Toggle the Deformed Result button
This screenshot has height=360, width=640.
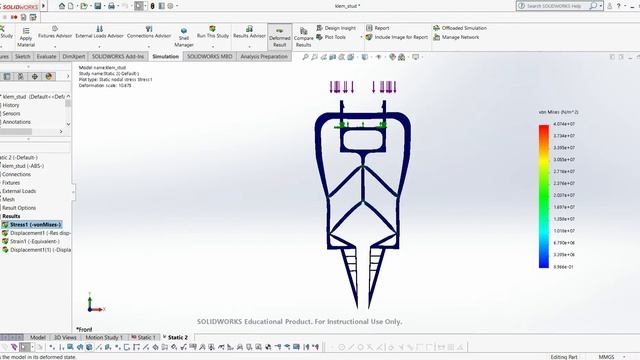click(x=280, y=37)
